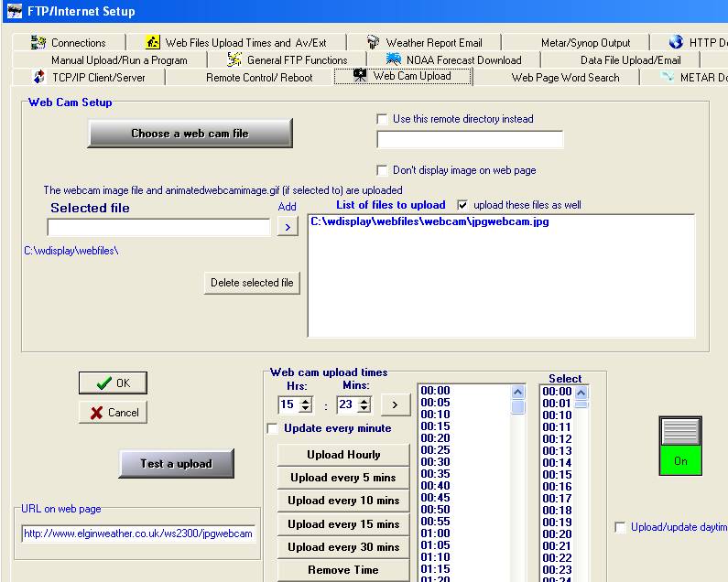This screenshot has width=728, height=582.
Task: Click the add time arrow button next to Mins
Action: pyautogui.click(x=396, y=404)
